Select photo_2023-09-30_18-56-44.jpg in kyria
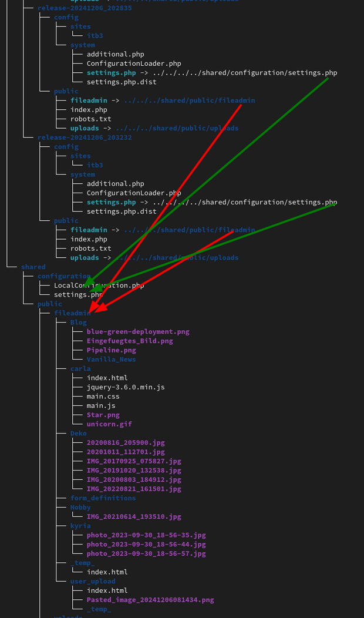Viewport: 364px width, 618px height. click(x=146, y=545)
